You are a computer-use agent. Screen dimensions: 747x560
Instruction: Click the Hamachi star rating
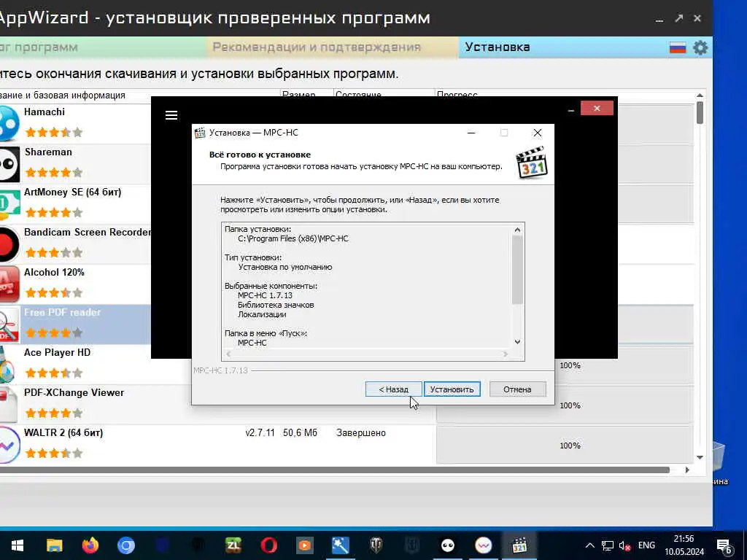pos(54,133)
